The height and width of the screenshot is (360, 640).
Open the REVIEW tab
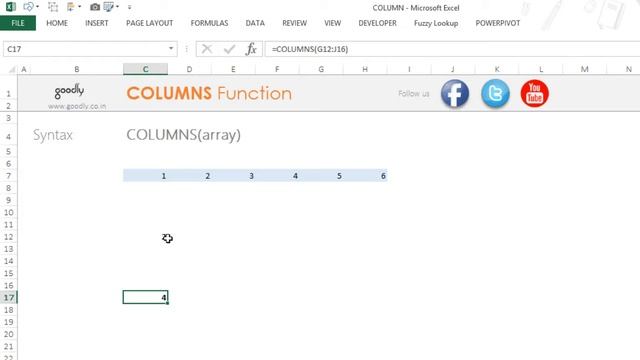coord(294,23)
